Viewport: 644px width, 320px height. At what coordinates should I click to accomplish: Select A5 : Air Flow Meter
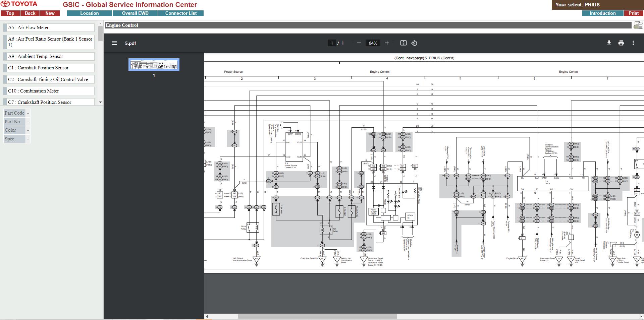(x=49, y=27)
